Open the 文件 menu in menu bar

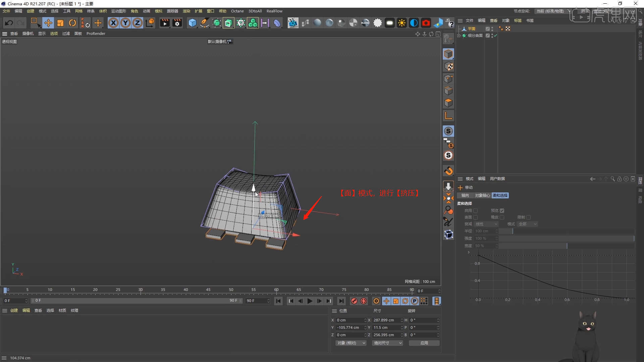[x=6, y=11]
